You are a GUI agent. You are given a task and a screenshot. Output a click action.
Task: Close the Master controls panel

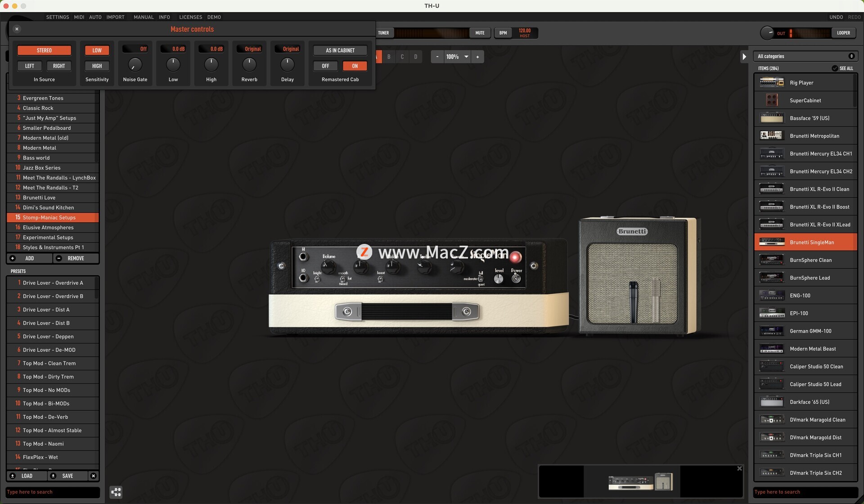pos(17,29)
